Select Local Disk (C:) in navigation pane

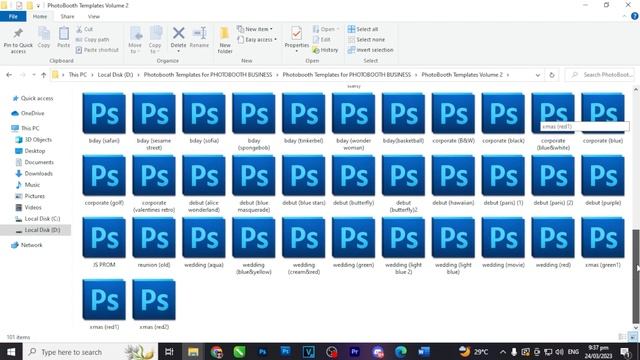point(38,219)
